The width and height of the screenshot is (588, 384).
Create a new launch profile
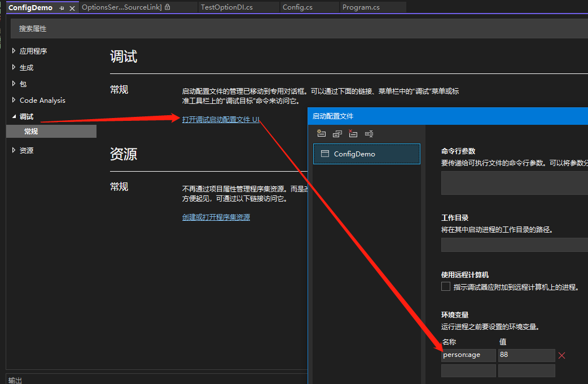tap(322, 134)
